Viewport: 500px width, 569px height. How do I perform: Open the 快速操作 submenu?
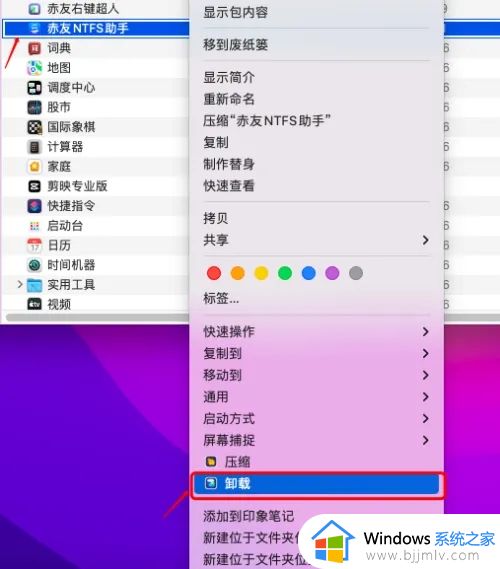point(316,331)
